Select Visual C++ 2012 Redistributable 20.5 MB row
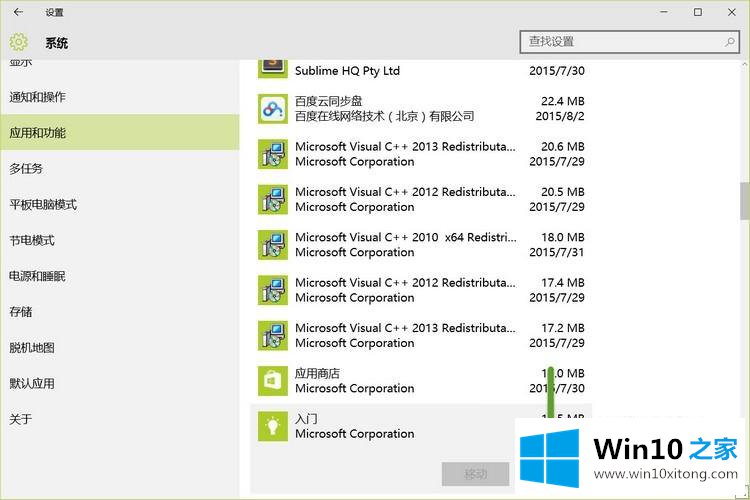The width and height of the screenshot is (750, 500). (421, 200)
